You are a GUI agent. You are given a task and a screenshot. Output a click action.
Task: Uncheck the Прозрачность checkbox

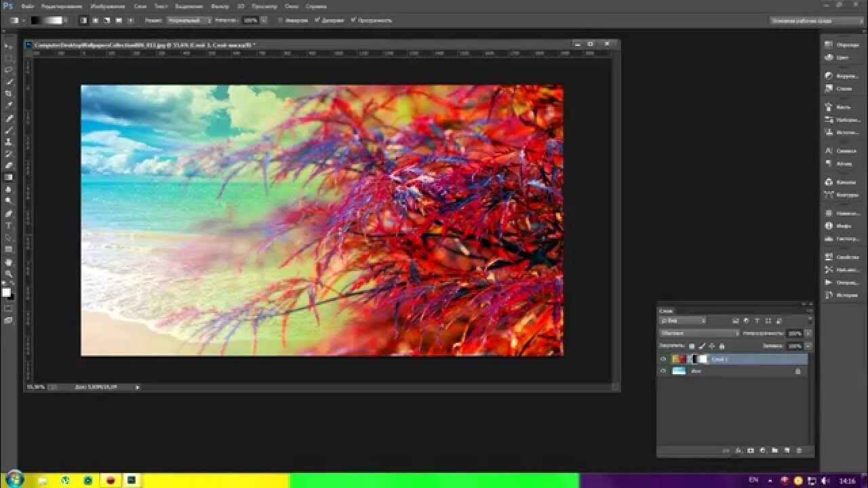tap(353, 20)
